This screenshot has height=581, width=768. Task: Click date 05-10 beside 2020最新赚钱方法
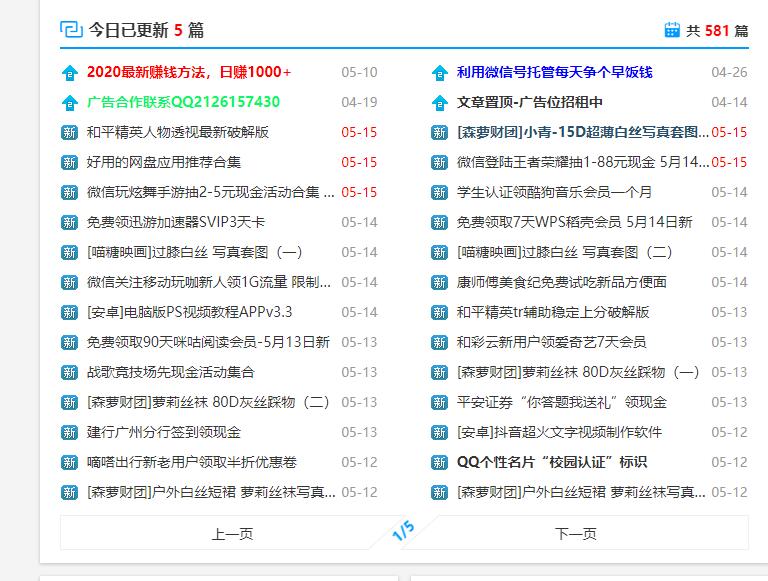click(x=359, y=72)
